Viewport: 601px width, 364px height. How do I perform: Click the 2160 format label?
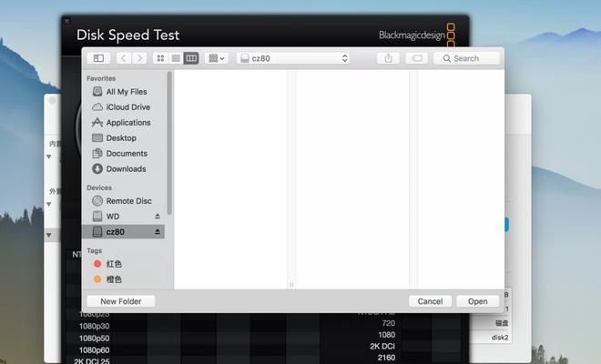[x=386, y=358]
